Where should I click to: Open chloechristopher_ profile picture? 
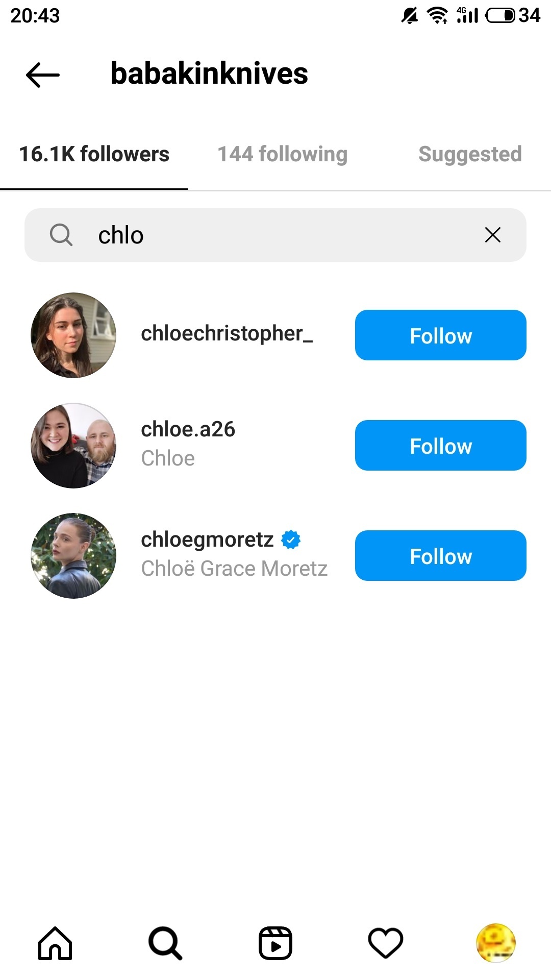tap(73, 335)
